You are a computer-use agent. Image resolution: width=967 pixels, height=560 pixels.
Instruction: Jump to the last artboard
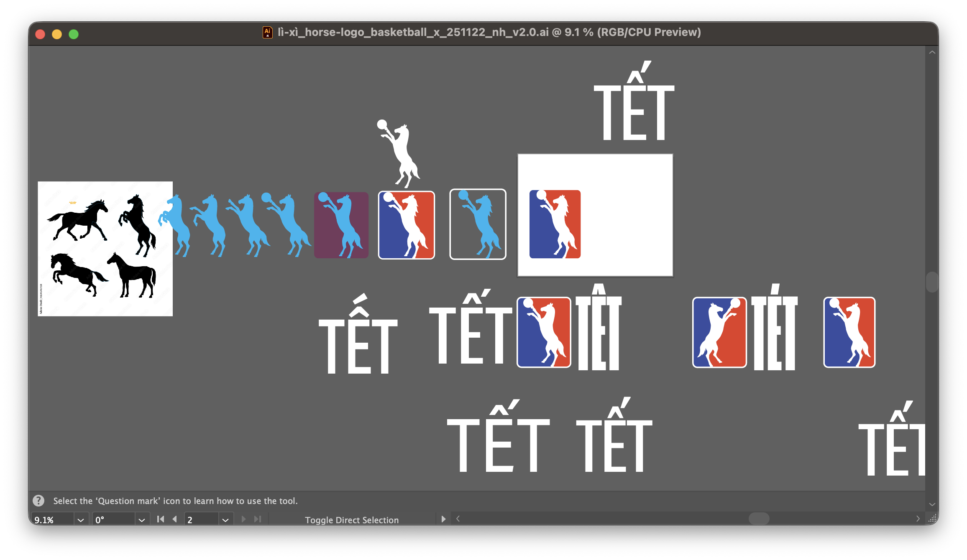click(258, 519)
